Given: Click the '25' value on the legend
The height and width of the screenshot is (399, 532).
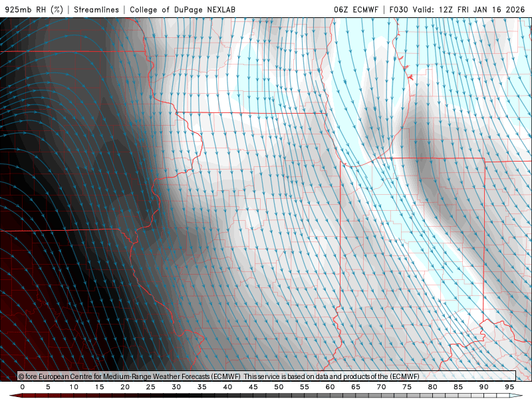Looking at the screenshot, I should (x=151, y=387).
